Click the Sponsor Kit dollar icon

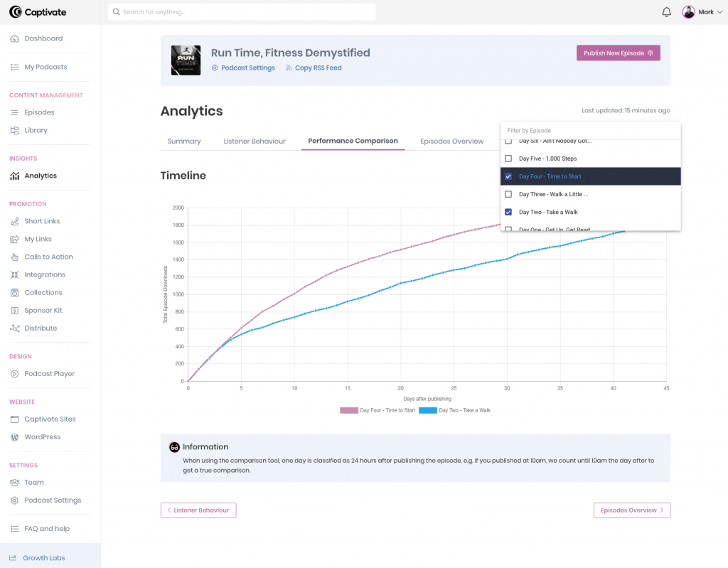[16, 310]
